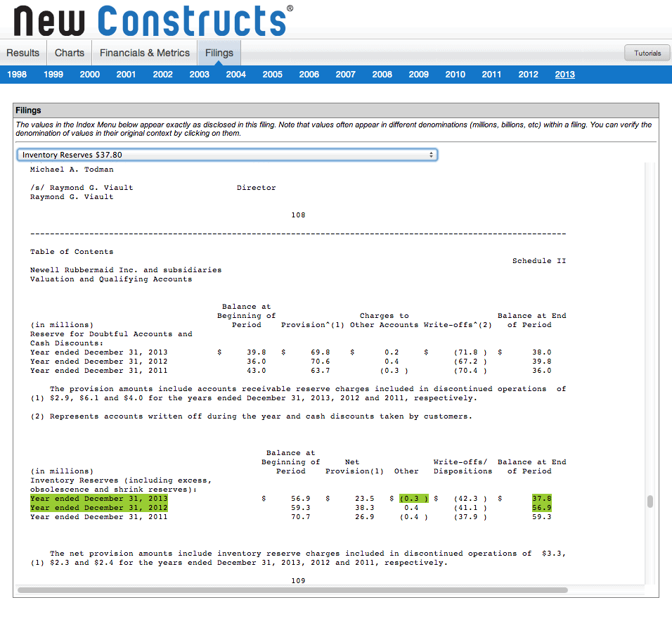Click highlighted 'Year ended December 31, 2013' inventory row
Screen dimensions: 672x619
99,499
